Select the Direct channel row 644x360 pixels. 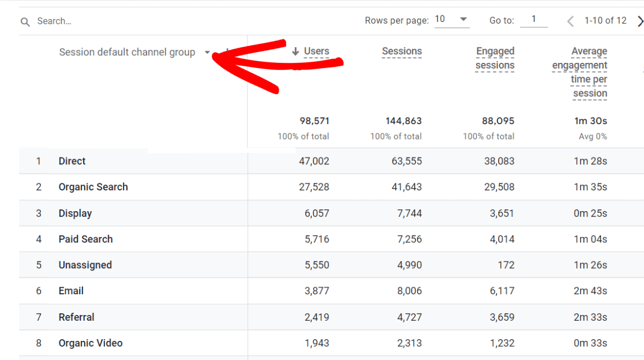pos(72,161)
